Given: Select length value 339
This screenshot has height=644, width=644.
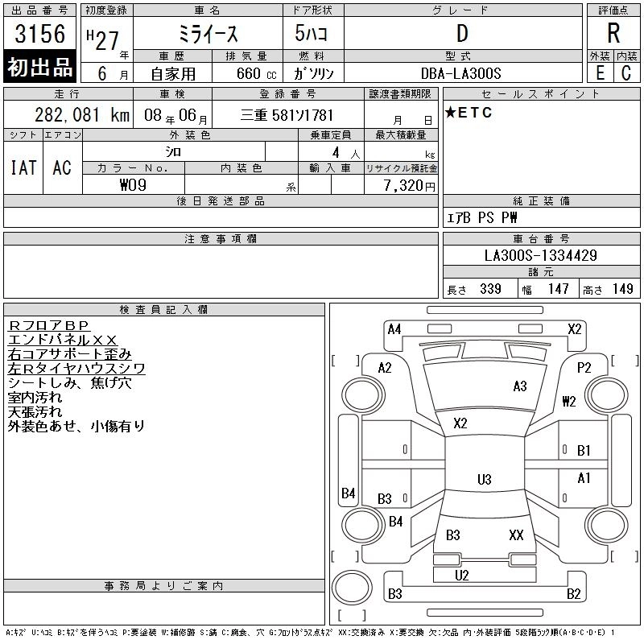Looking at the screenshot, I should point(490,289).
